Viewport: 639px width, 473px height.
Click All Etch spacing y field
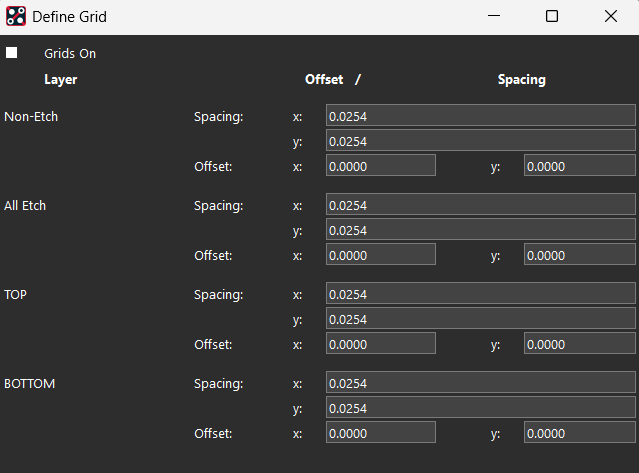480,230
